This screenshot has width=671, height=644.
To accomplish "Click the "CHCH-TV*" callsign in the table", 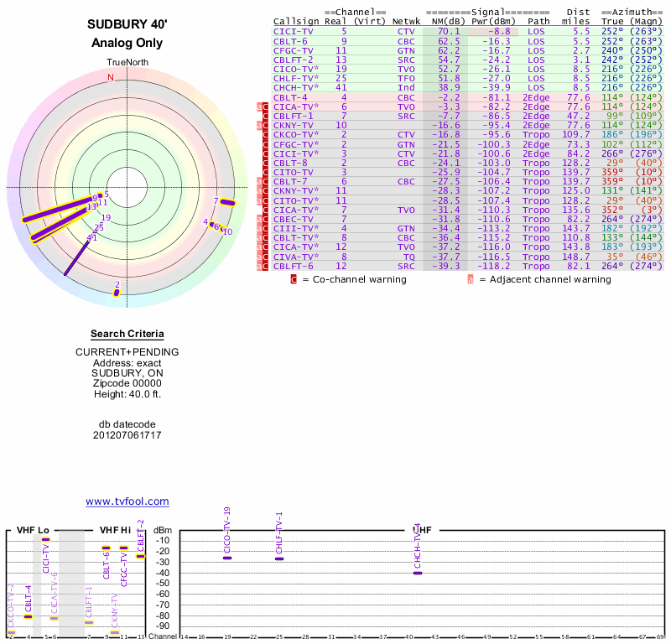I will click(x=296, y=87).
